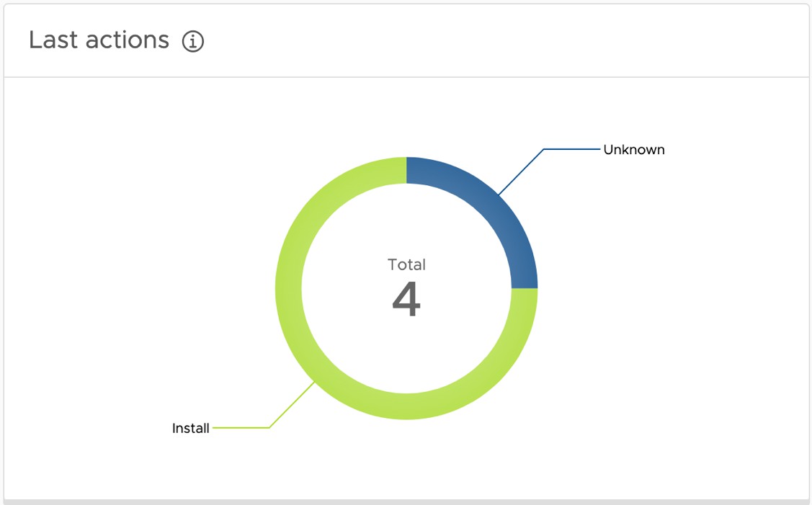Click the bottom of the green ring
This screenshot has width=812, height=505.
coord(406,406)
